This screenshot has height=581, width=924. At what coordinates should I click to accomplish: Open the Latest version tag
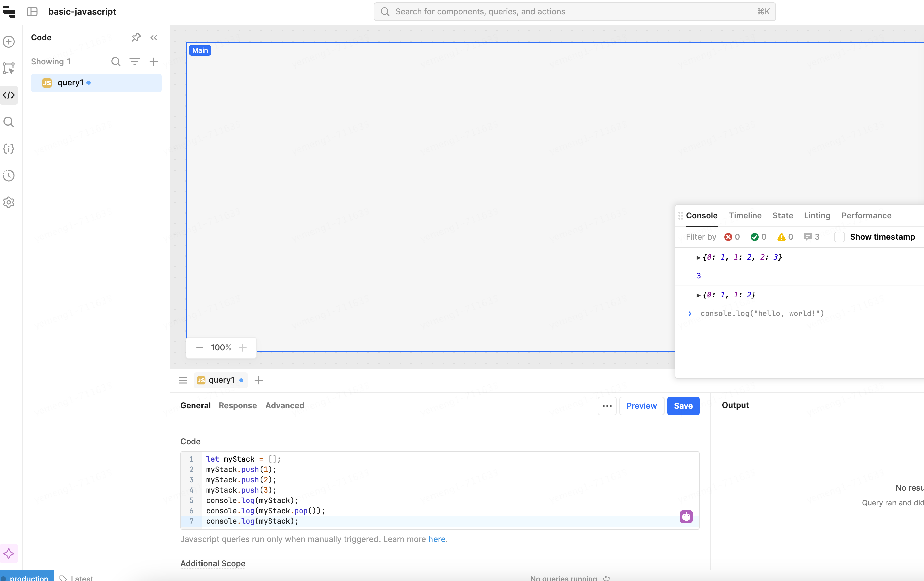click(x=77, y=578)
